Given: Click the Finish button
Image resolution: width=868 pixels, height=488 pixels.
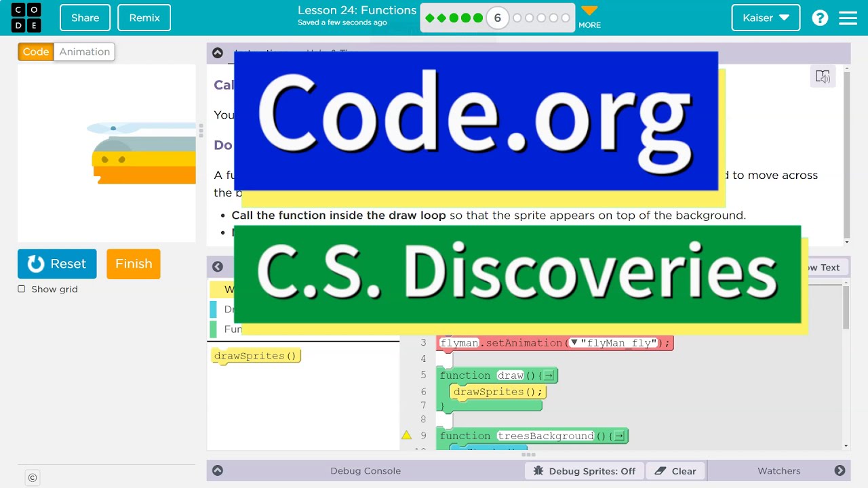Looking at the screenshot, I should (x=134, y=264).
